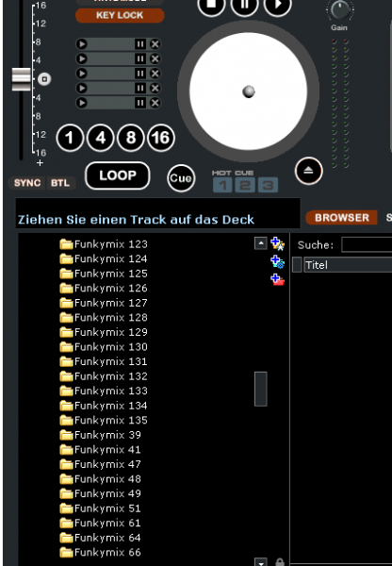Toggle the BTL button
This screenshot has height=566, width=392.
60,183
